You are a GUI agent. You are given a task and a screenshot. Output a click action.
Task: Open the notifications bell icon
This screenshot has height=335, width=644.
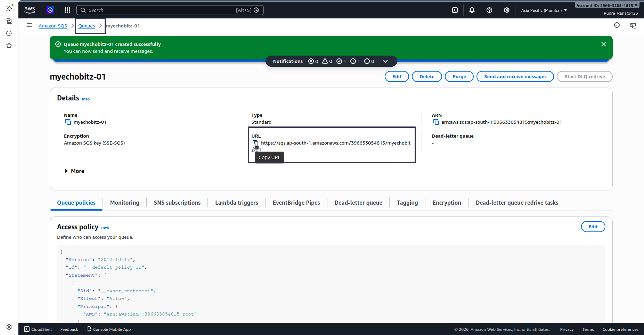point(472,10)
